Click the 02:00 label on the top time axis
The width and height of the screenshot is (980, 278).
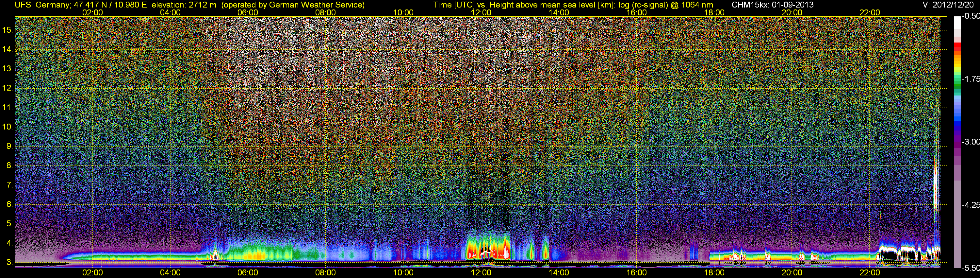pyautogui.click(x=92, y=12)
